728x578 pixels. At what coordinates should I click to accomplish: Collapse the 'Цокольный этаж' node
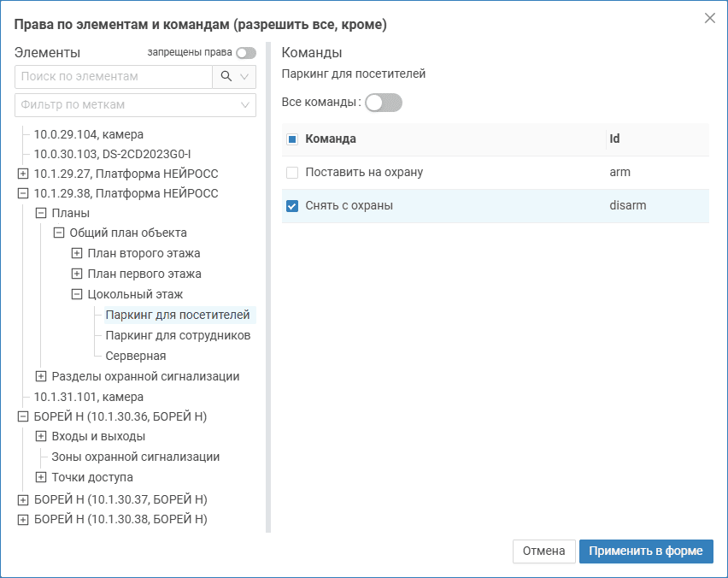(x=77, y=295)
